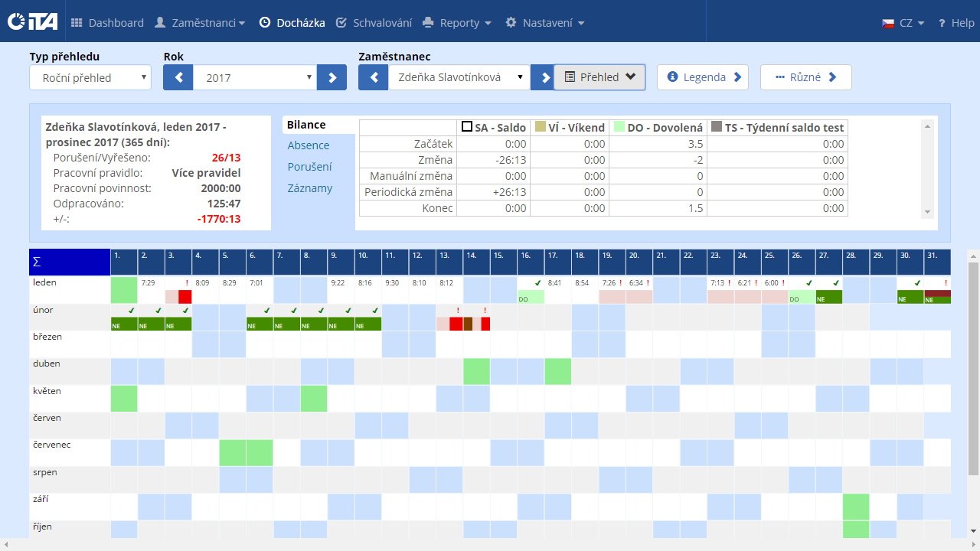
Task: Click the Help question mark link
Action: [955, 23]
